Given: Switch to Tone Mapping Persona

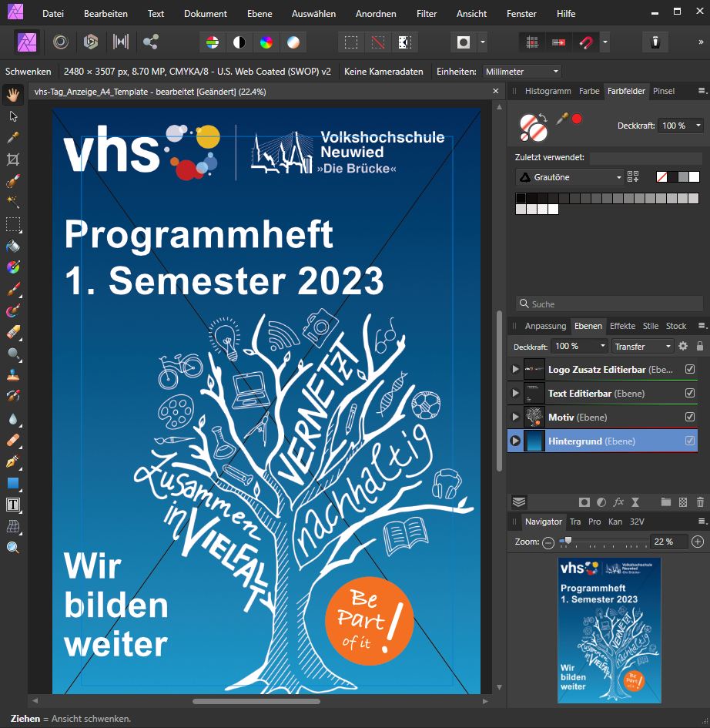Looking at the screenshot, I should pyautogui.click(x=121, y=42).
